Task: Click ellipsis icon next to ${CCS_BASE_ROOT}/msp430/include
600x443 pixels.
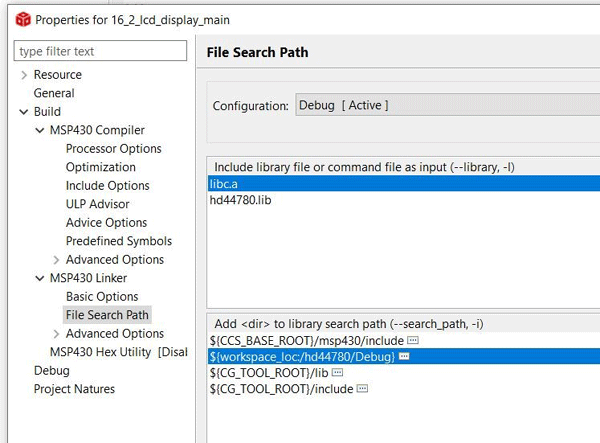Action: [413, 340]
